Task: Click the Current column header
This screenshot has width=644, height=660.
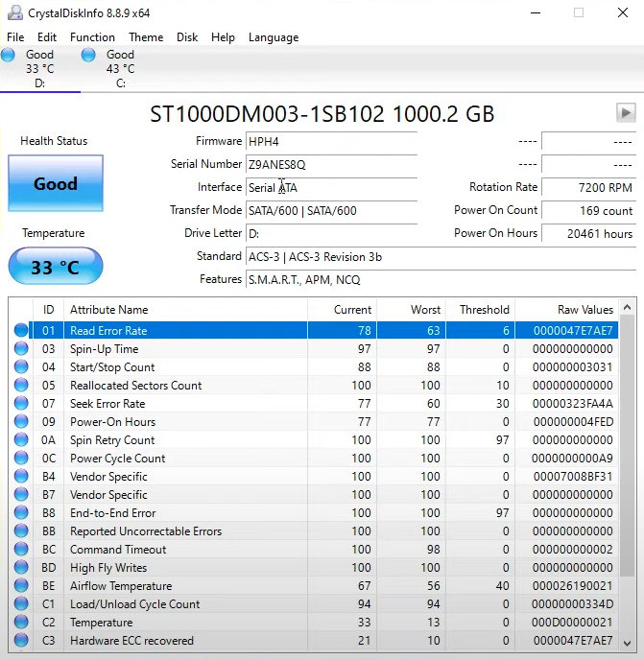Action: click(342, 309)
